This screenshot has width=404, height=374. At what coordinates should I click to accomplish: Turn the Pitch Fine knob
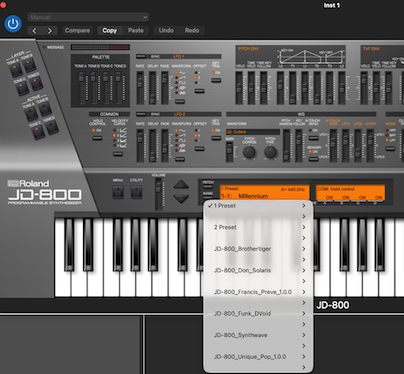pos(270,152)
